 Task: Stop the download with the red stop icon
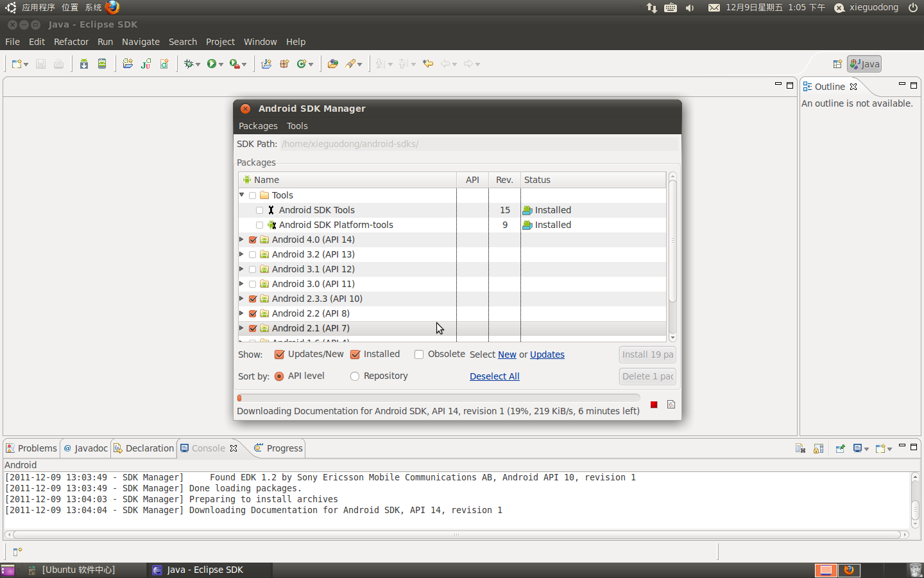point(654,405)
